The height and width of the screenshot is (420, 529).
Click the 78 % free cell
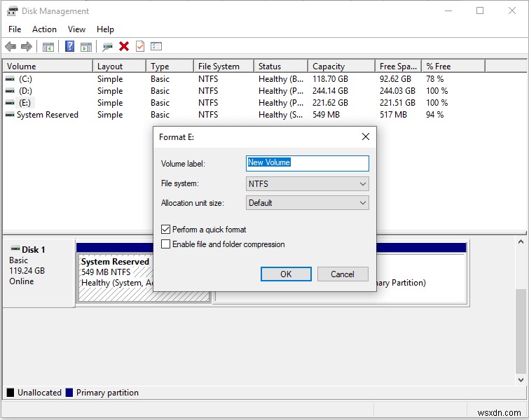tap(434, 79)
